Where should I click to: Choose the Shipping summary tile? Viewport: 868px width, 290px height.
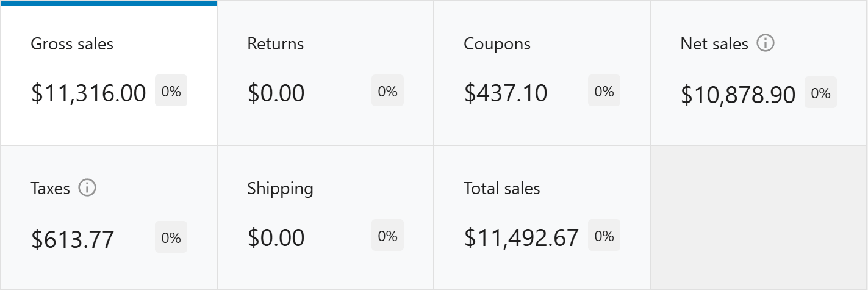(x=325, y=217)
